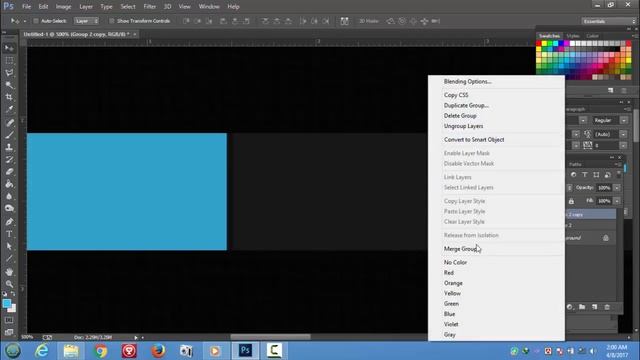Select the Magic Wand tool

(x=9, y=85)
